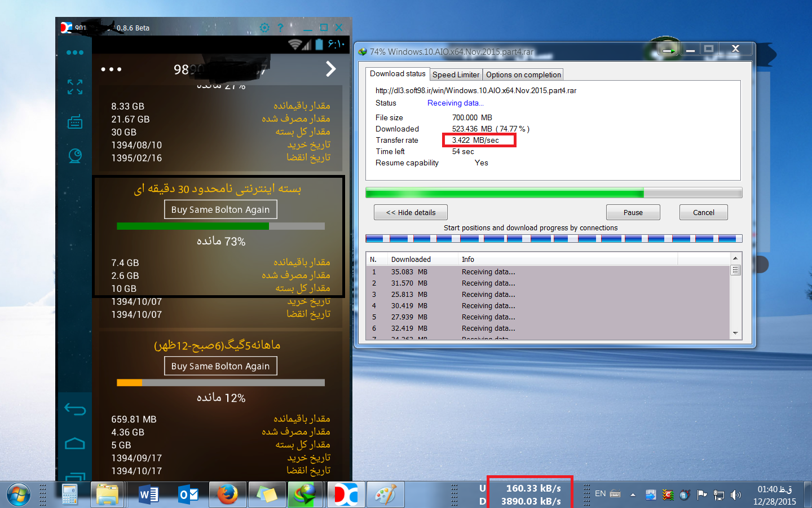
Task: Tap the white three-dot menu in the app
Action: (x=111, y=69)
